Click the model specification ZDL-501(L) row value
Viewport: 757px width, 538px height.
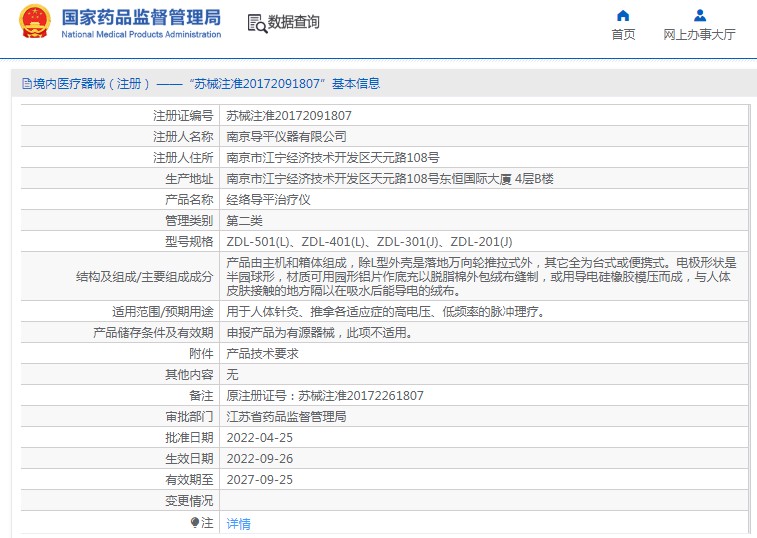coord(369,241)
